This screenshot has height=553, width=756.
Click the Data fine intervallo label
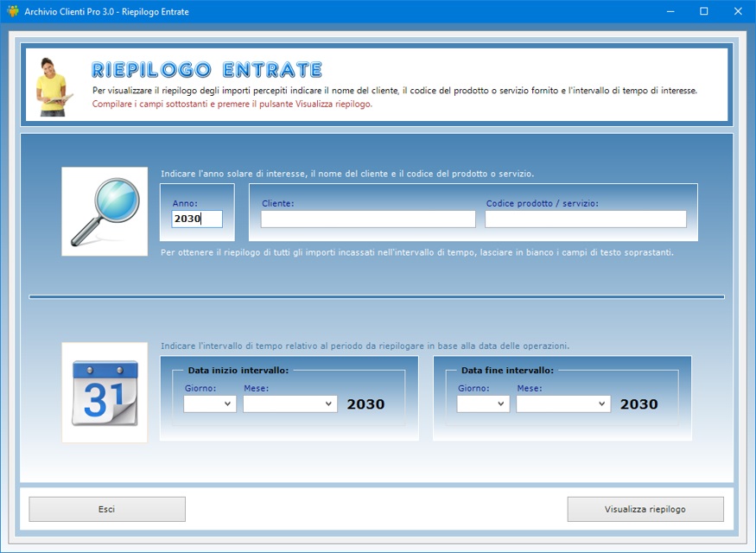pos(507,371)
